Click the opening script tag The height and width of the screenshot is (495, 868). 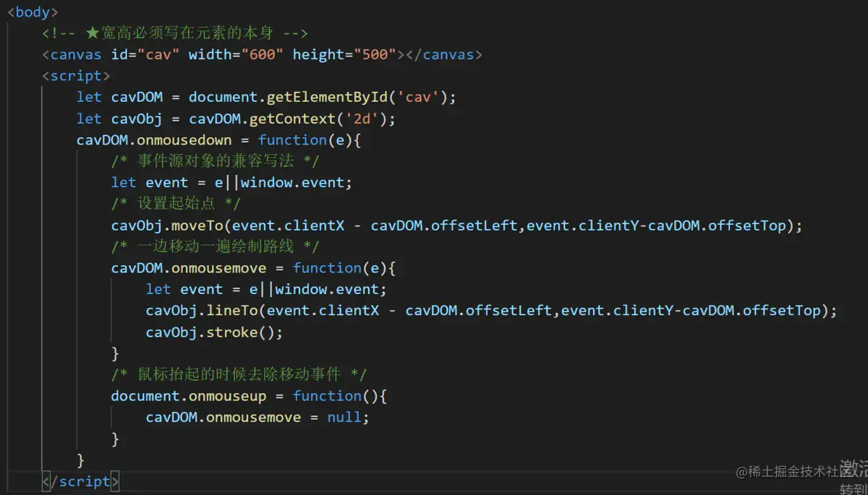76,76
